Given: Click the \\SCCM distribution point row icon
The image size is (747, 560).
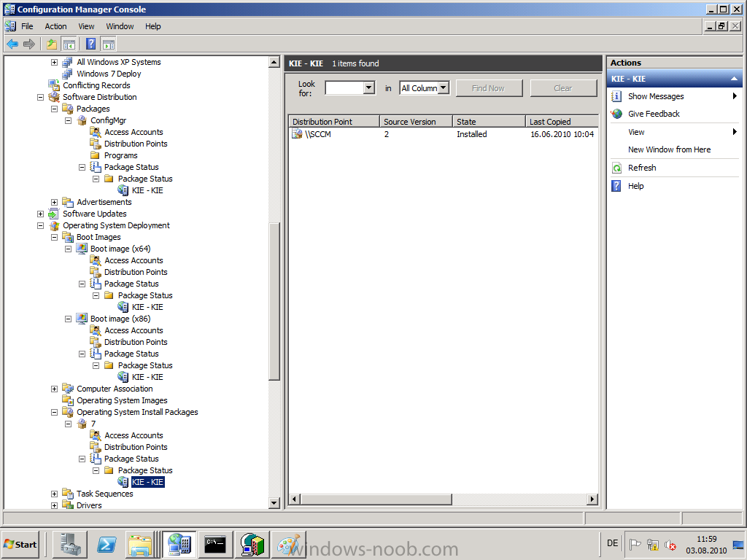Looking at the screenshot, I should 298,134.
